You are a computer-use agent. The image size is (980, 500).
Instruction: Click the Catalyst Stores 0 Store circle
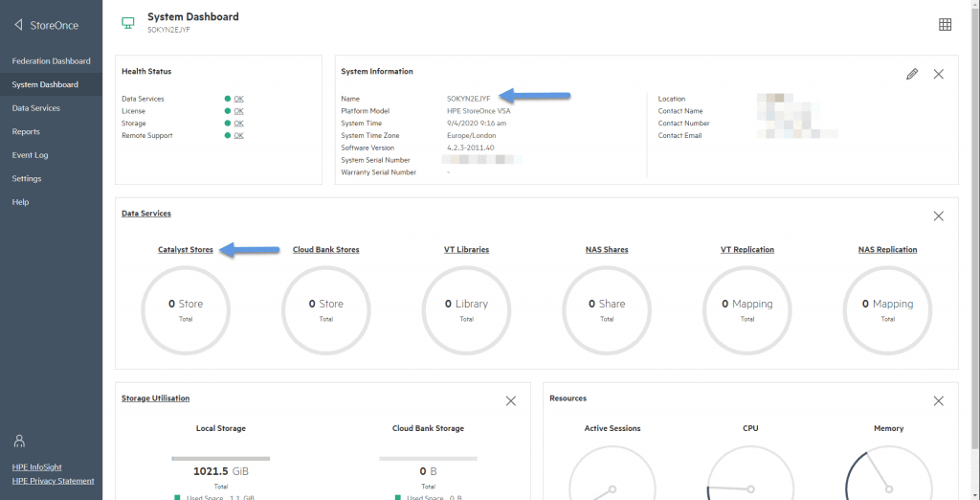point(186,309)
